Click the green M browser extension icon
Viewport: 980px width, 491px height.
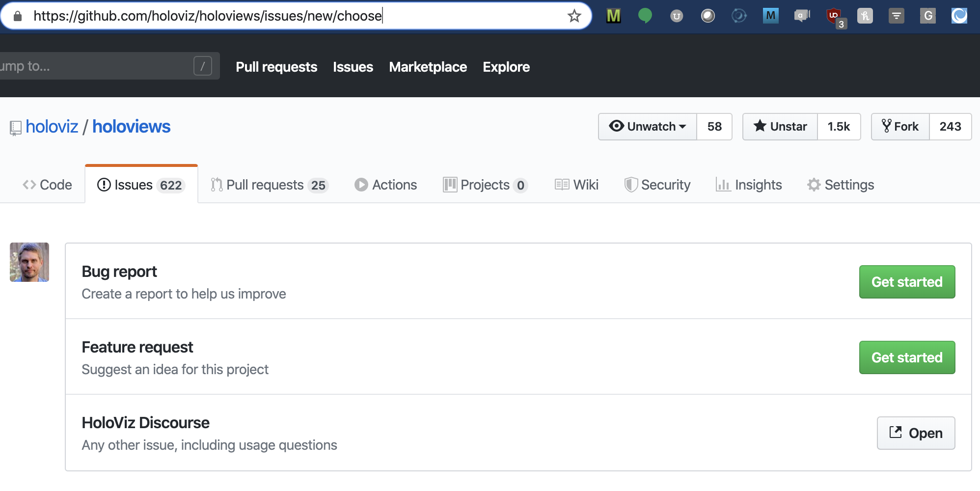click(x=613, y=16)
